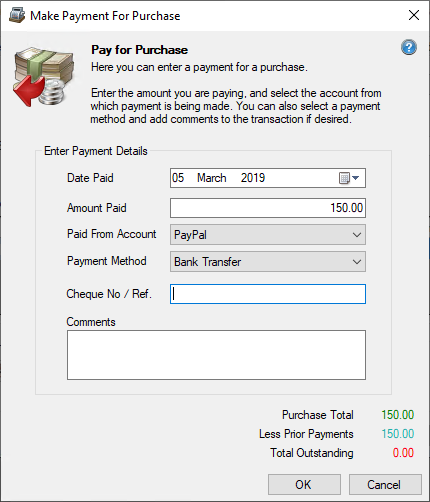This screenshot has width=430, height=502.
Task: Select the day 05 in Date Paid
Action: click(x=178, y=178)
